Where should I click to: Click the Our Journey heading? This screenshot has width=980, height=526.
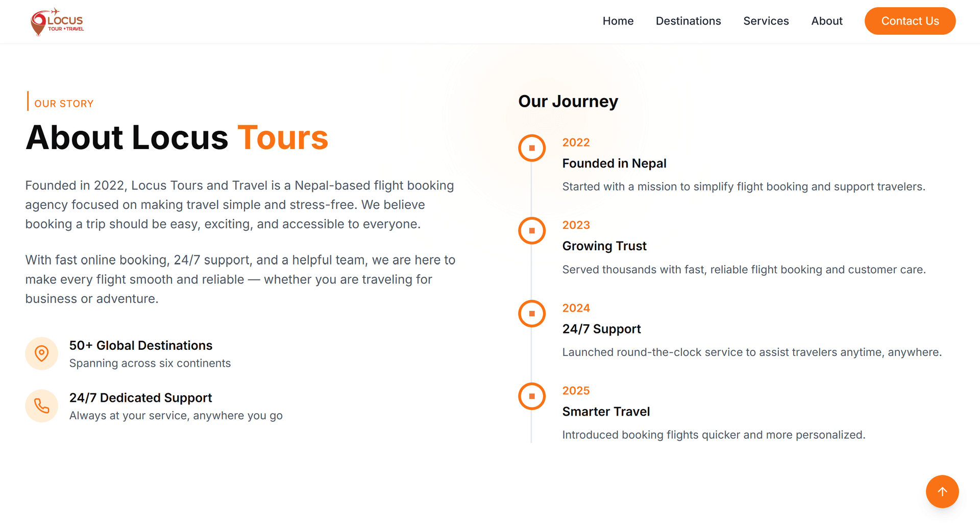568,101
